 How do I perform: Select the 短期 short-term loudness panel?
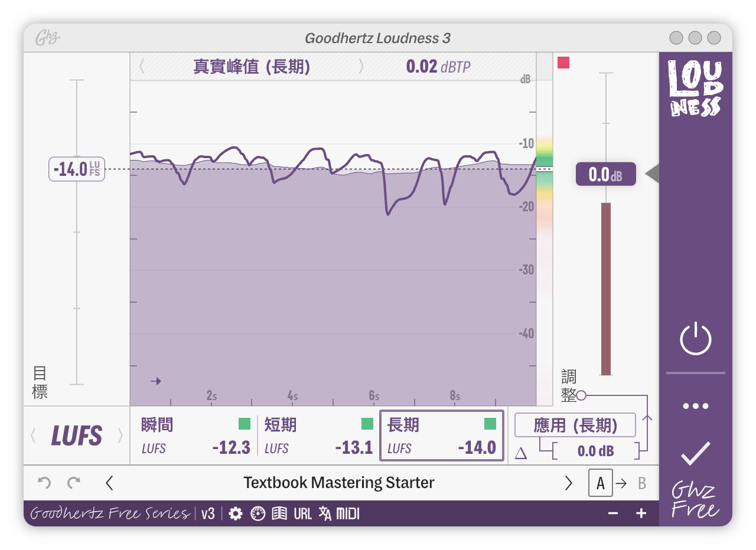(x=318, y=436)
